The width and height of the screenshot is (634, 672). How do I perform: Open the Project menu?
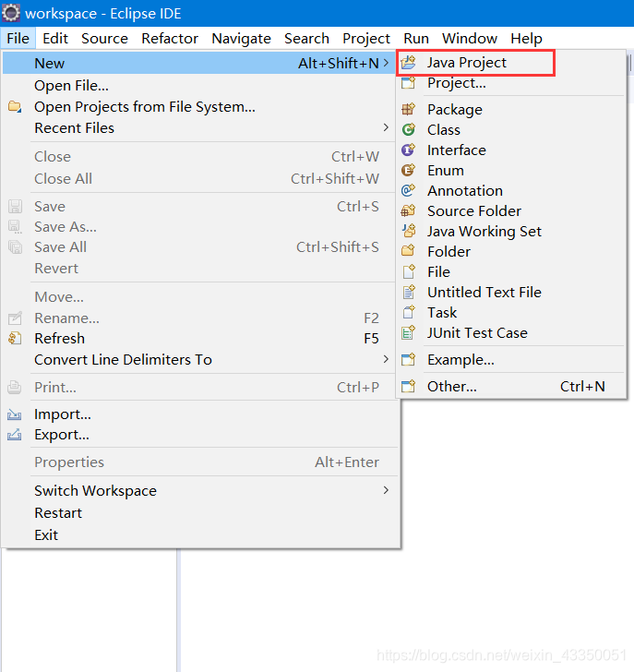click(x=366, y=39)
